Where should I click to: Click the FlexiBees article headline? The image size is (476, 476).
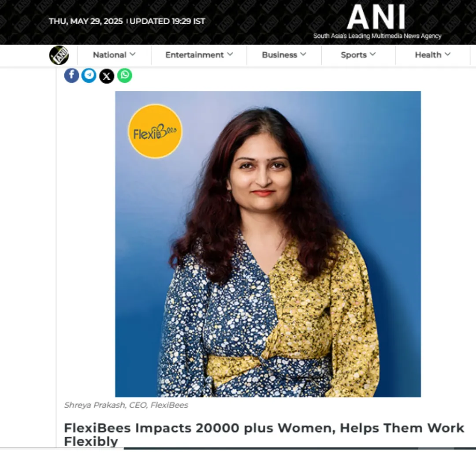click(264, 435)
